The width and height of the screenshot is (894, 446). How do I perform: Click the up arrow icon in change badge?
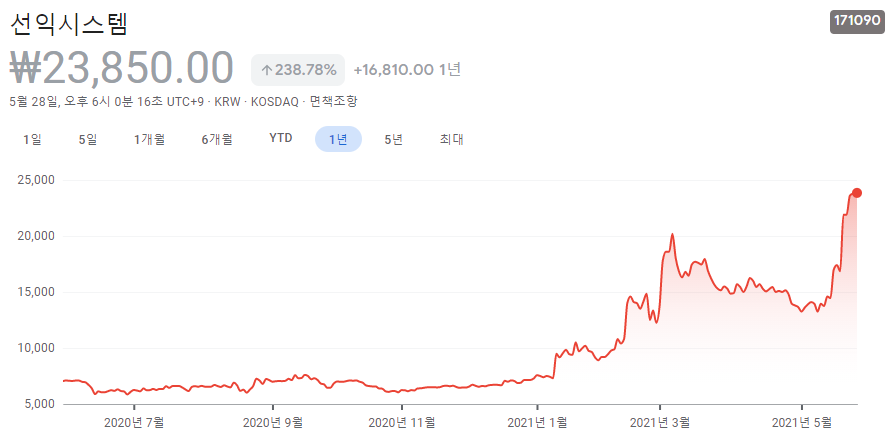tap(266, 71)
